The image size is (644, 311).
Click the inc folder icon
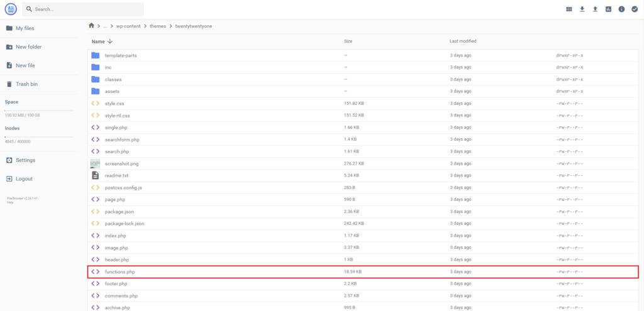96,67
